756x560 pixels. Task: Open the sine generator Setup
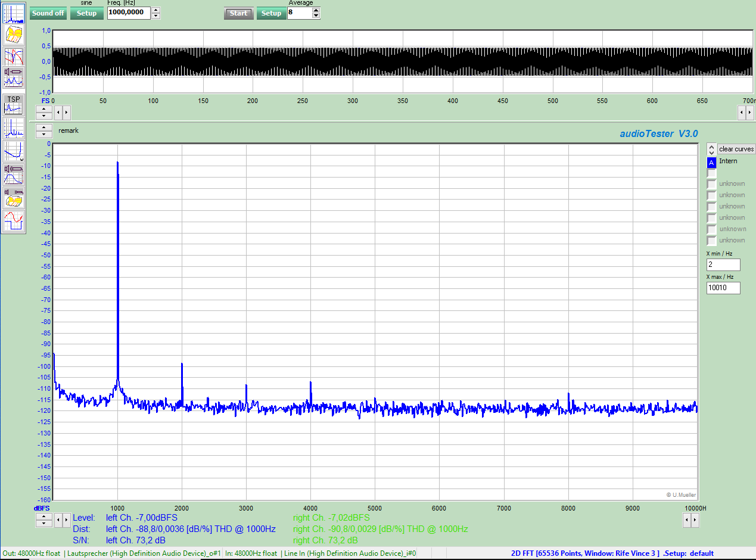(x=86, y=13)
